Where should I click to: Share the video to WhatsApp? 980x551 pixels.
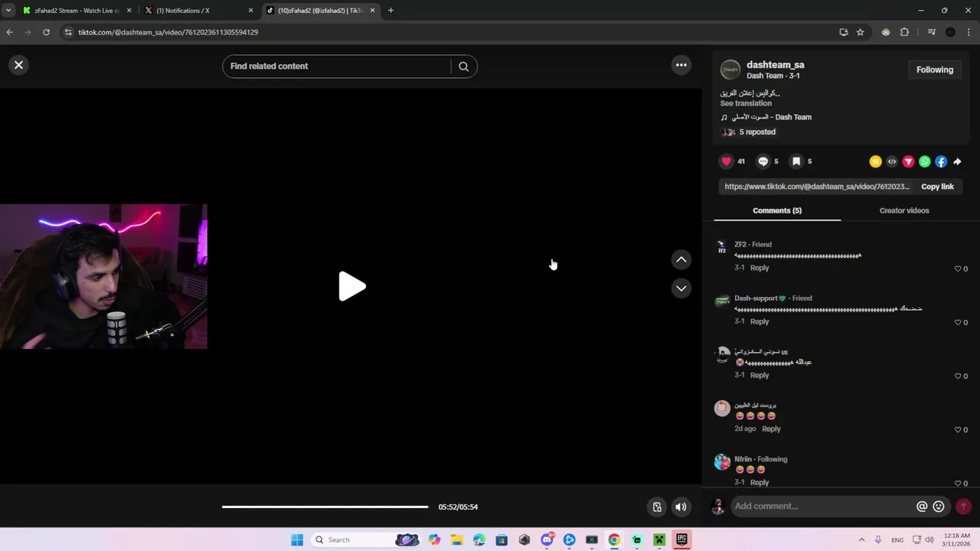[925, 161]
